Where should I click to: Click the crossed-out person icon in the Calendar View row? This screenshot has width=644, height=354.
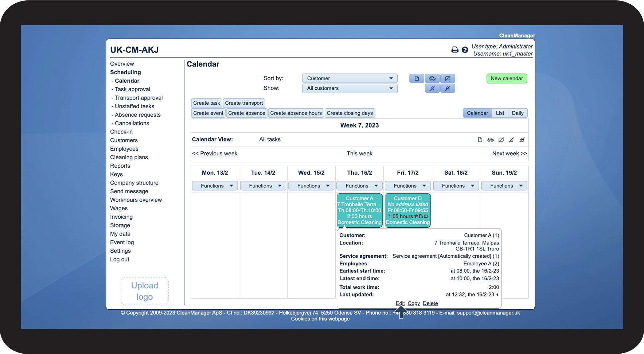tap(511, 140)
